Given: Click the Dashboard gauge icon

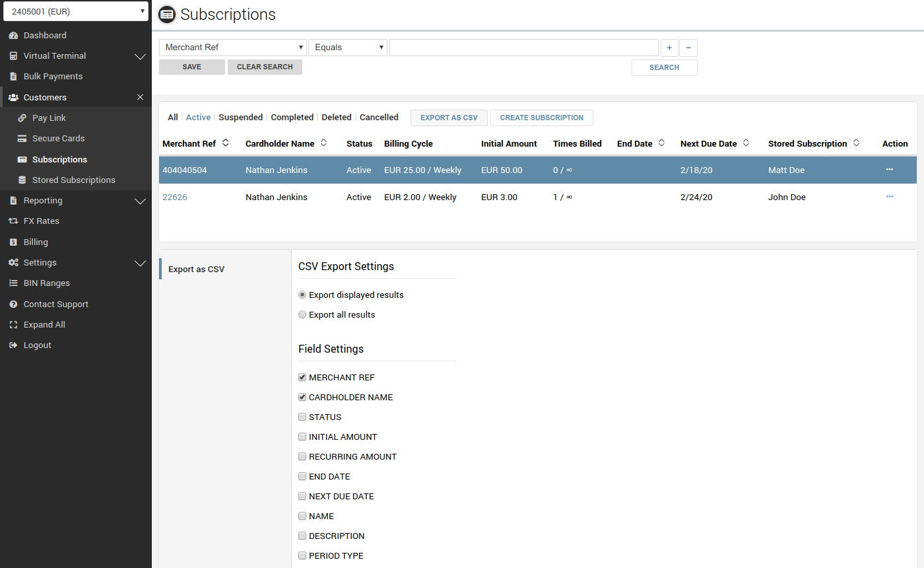Looking at the screenshot, I should [13, 36].
